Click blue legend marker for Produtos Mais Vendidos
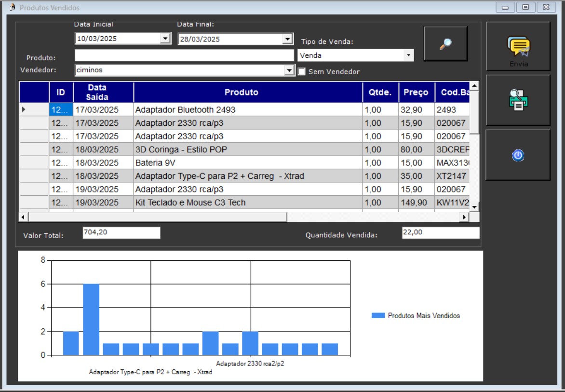This screenshot has width=565, height=392. coord(378,316)
